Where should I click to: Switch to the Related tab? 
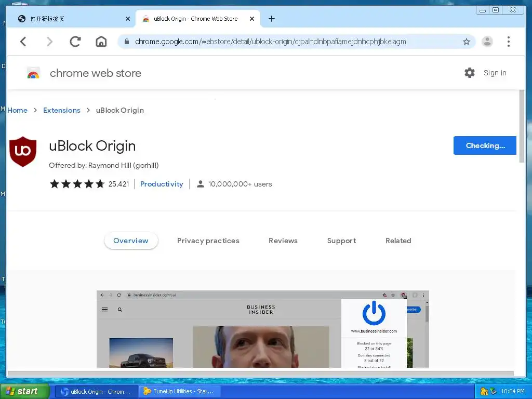[x=398, y=241]
